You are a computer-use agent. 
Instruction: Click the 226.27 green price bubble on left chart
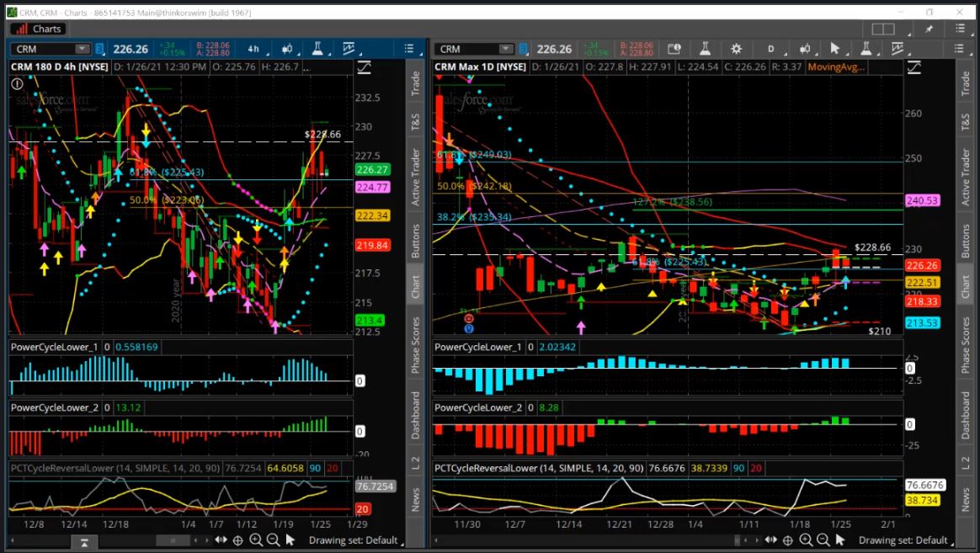tap(372, 169)
